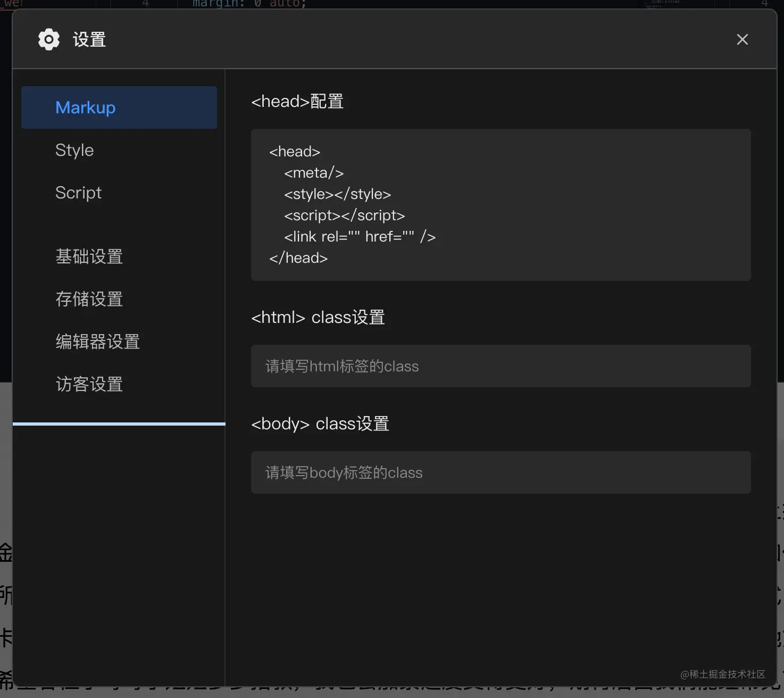Click the 设置 dialog title text

(89, 39)
